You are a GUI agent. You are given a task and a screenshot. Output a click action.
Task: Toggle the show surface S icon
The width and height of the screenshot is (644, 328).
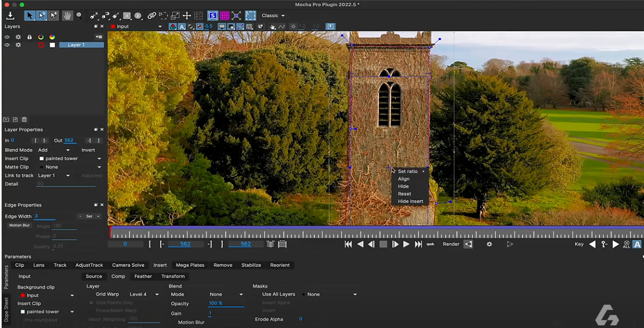coord(212,15)
